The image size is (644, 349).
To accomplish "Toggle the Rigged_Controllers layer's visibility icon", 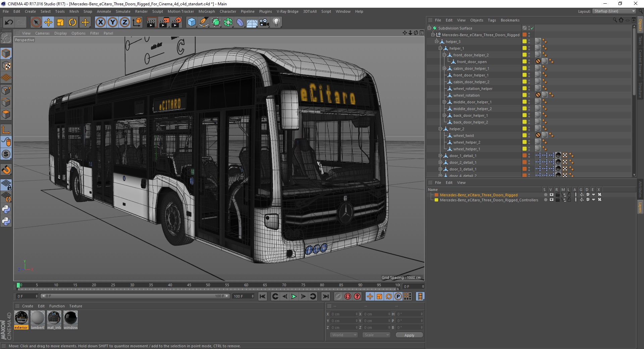I will [x=551, y=200].
